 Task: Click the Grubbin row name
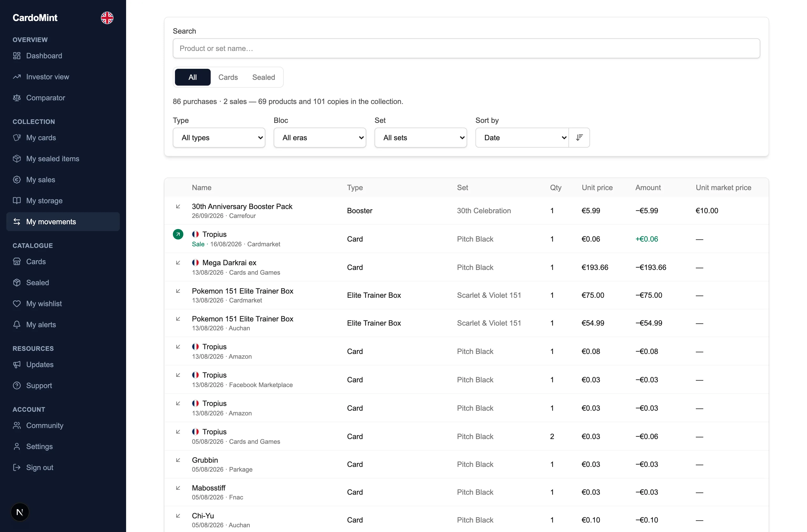point(205,460)
